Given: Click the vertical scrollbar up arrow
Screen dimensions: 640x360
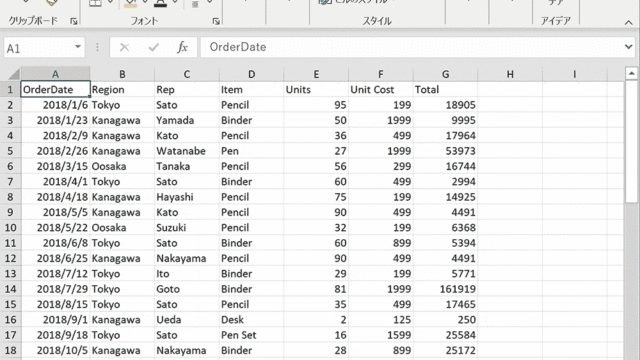Looking at the screenshot, I should pyautogui.click(x=631, y=73).
